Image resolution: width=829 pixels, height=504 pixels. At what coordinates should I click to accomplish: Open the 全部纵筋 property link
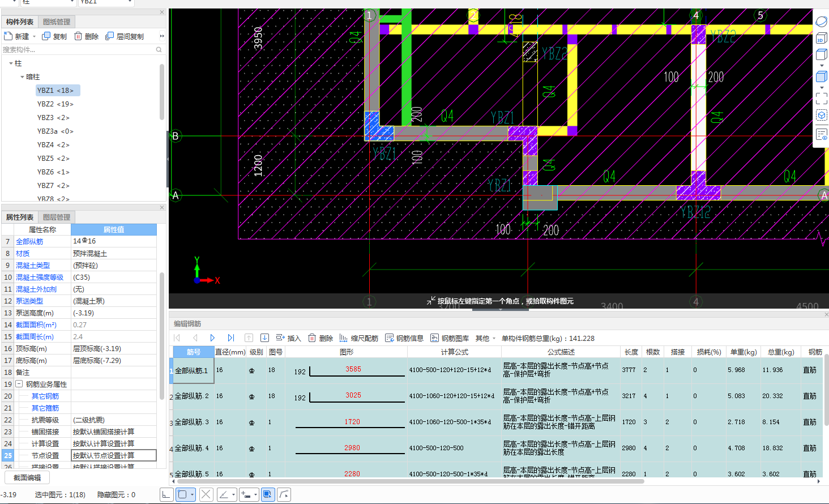tap(29, 241)
